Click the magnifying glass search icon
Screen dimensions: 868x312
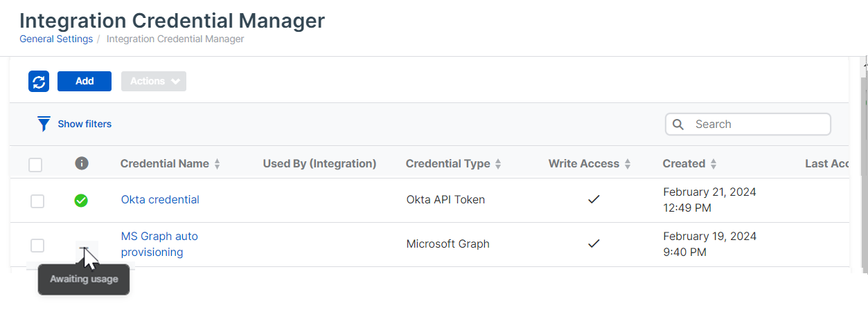679,125
